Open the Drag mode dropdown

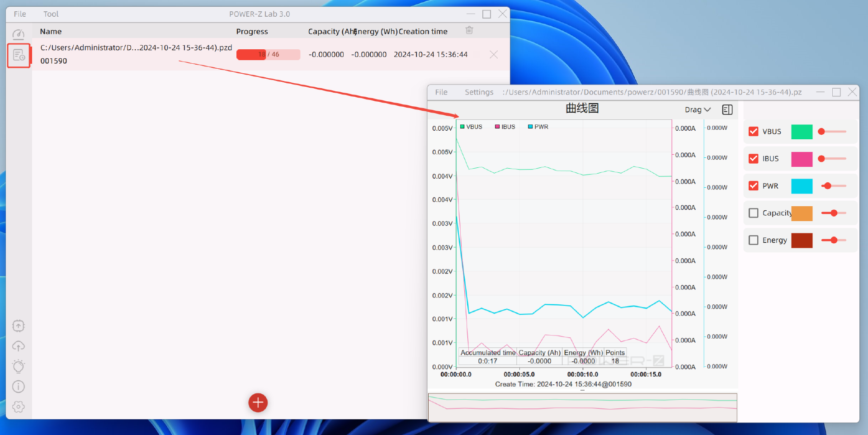tap(697, 109)
